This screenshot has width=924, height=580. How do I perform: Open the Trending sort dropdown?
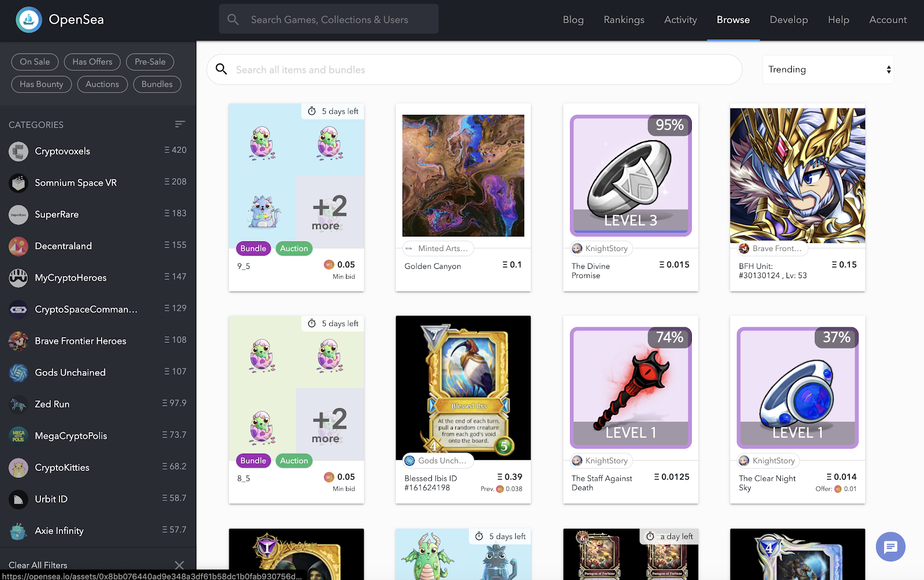828,70
